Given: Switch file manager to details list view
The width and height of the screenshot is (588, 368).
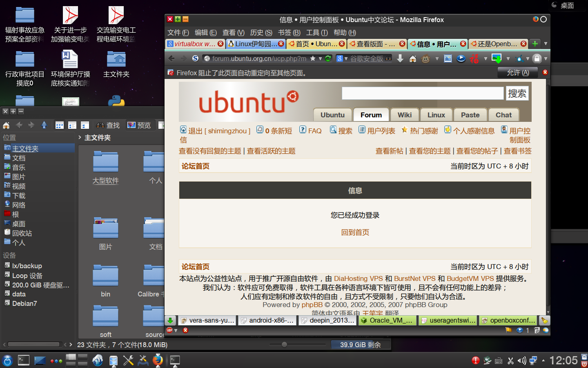Looking at the screenshot, I should [x=72, y=125].
